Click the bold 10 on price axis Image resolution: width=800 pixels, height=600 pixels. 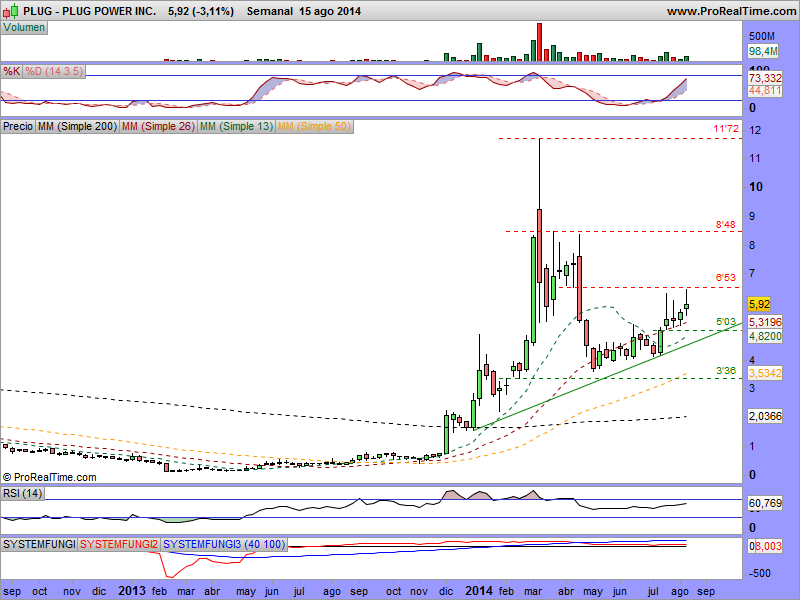coord(756,187)
